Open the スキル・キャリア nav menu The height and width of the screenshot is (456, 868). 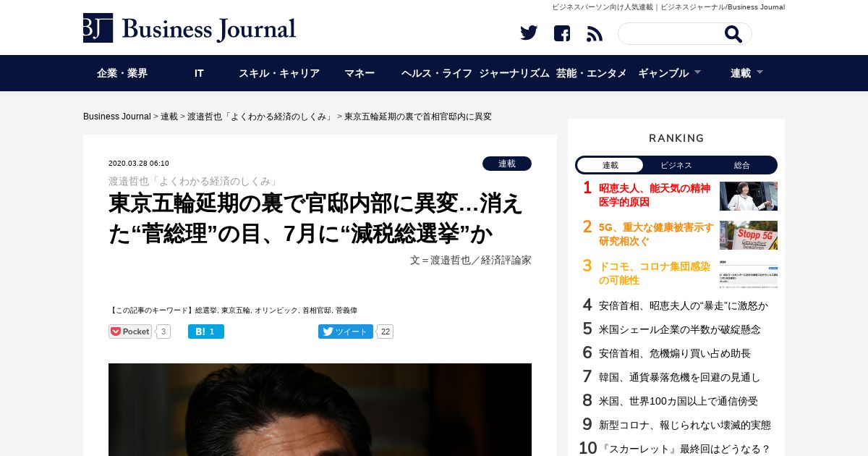coord(279,73)
